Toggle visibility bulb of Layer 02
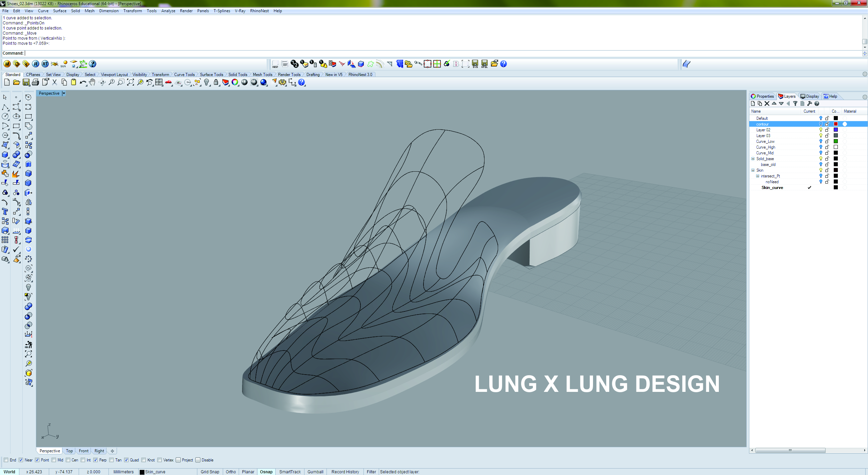This screenshot has width=868, height=475. pyautogui.click(x=821, y=130)
